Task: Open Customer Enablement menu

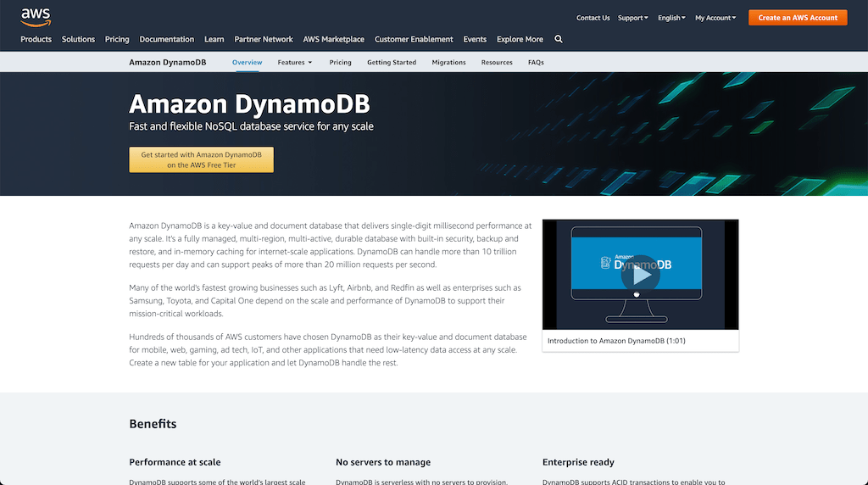Action: coord(414,39)
